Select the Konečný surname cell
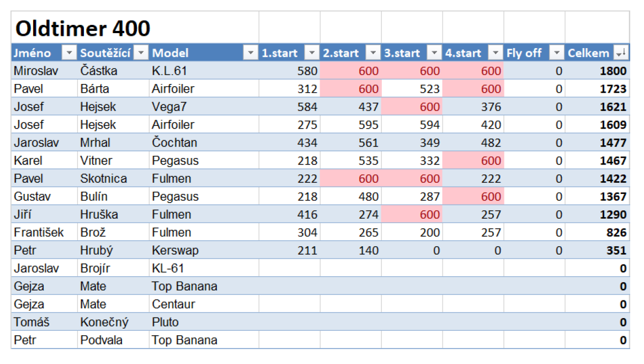The width and height of the screenshot is (644, 364). coord(113,321)
